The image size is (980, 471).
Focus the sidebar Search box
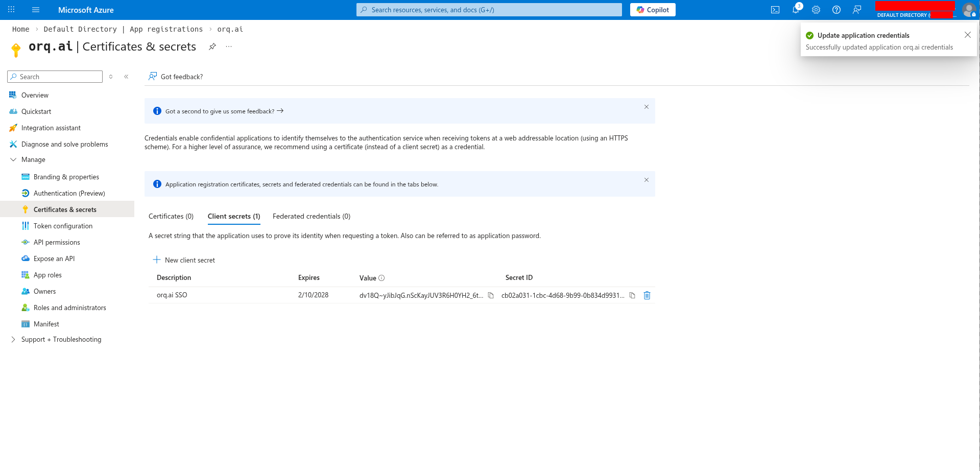(x=55, y=77)
